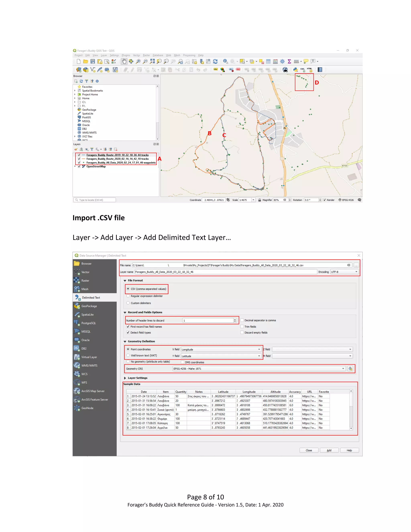Open the Vector menu
Viewport: 411px width, 532px height.
pos(136,55)
